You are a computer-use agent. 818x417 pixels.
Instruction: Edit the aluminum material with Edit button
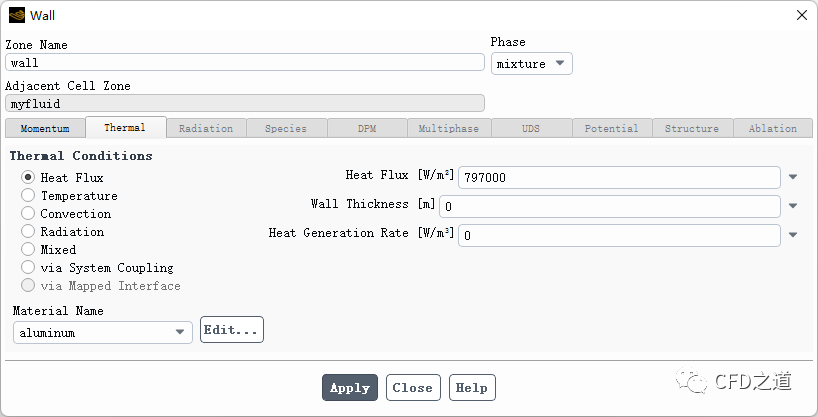coord(232,330)
